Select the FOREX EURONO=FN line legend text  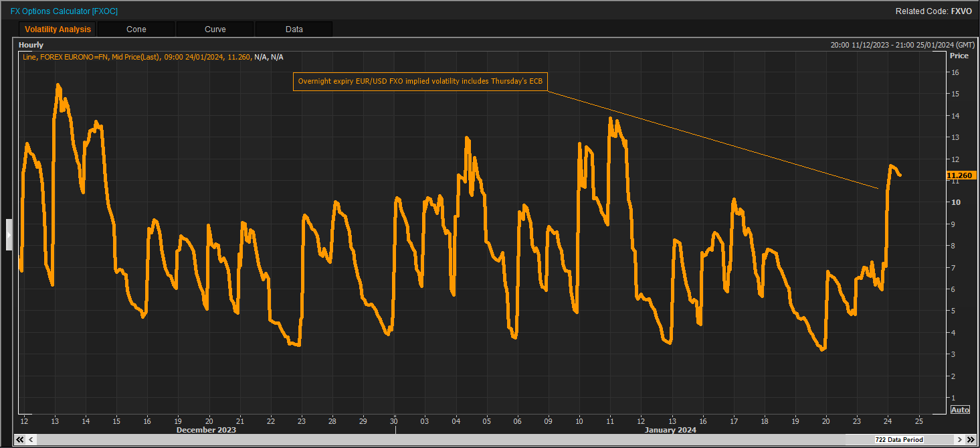click(91, 57)
